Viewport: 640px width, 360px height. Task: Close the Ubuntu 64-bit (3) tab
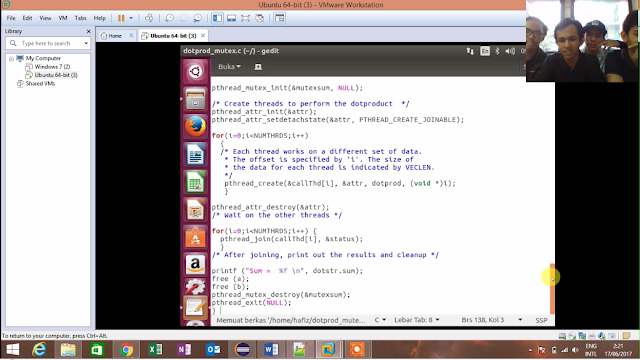tap(203, 36)
